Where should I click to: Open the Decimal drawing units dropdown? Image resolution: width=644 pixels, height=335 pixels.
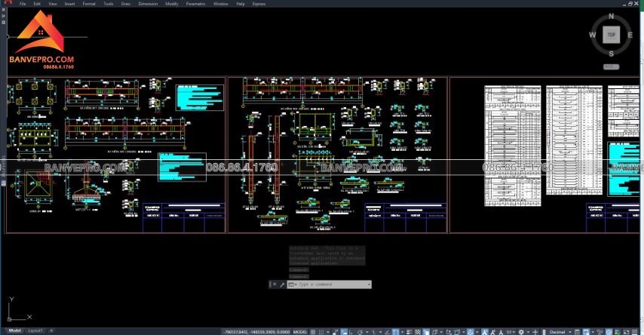click(560, 331)
